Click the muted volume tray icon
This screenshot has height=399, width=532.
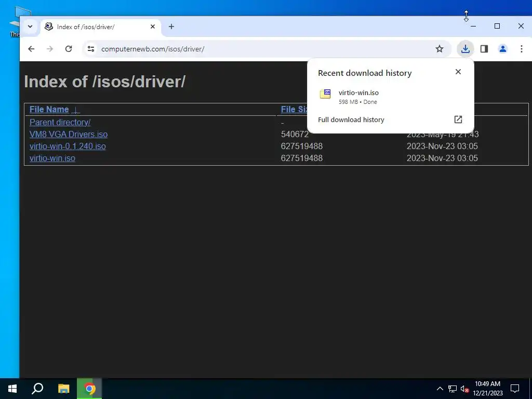tap(464, 389)
